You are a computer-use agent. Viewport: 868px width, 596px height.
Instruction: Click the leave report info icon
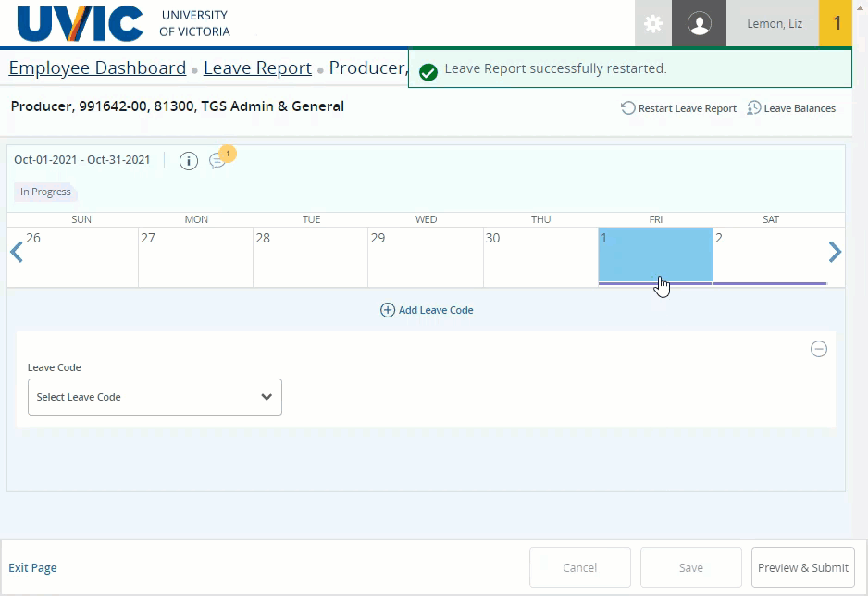[x=189, y=161]
